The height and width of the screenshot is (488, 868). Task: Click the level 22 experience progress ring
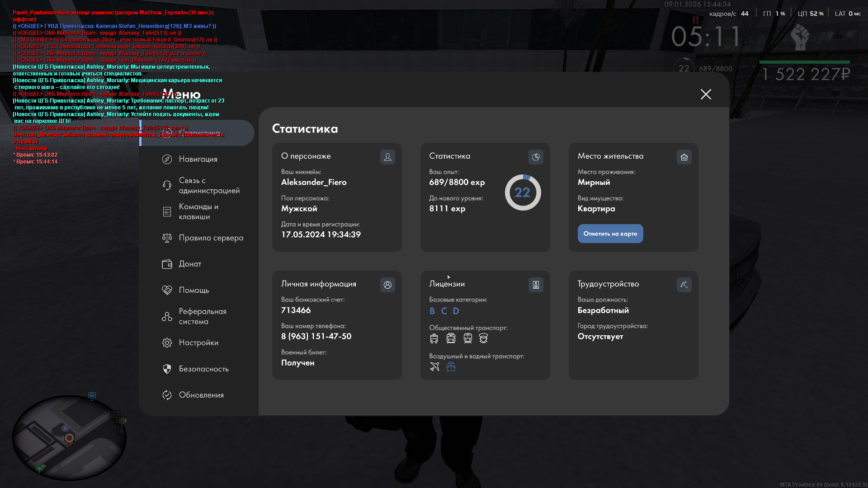pos(523,192)
